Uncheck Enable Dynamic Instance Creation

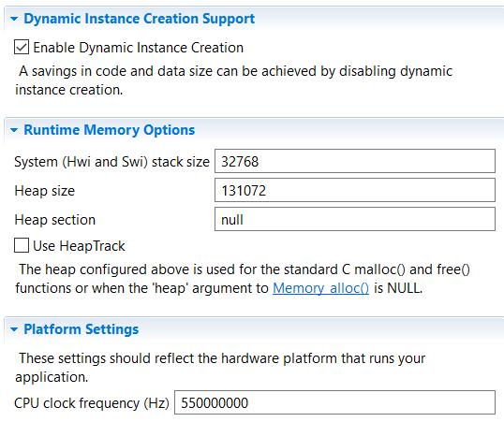point(22,48)
